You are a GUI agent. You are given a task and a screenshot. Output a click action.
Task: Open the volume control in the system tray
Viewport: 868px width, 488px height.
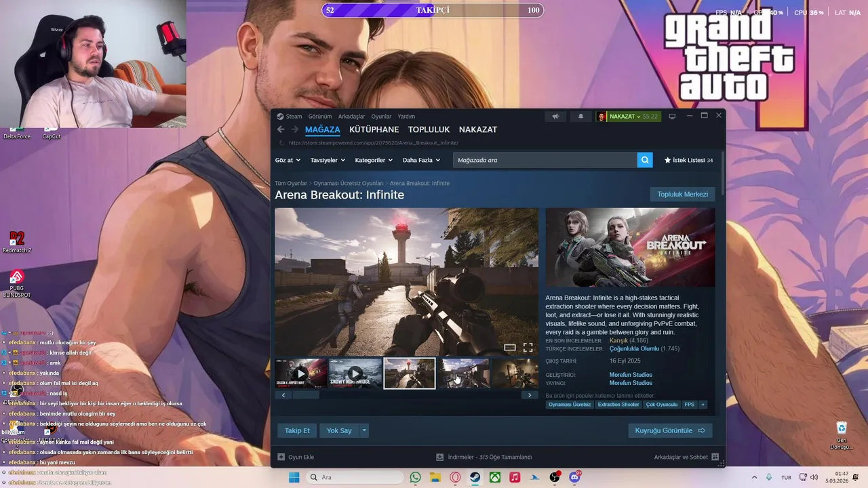(x=815, y=477)
